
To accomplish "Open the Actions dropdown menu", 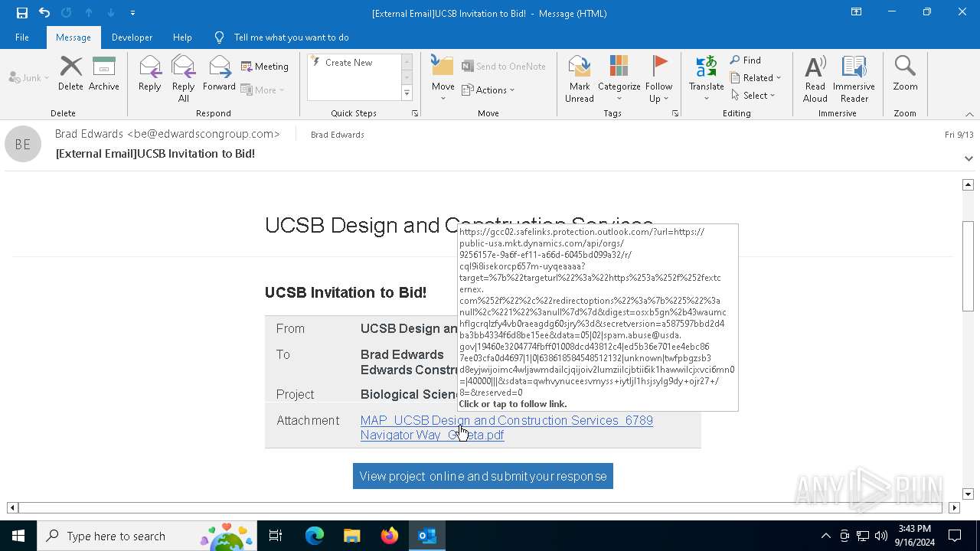I will tap(488, 90).
